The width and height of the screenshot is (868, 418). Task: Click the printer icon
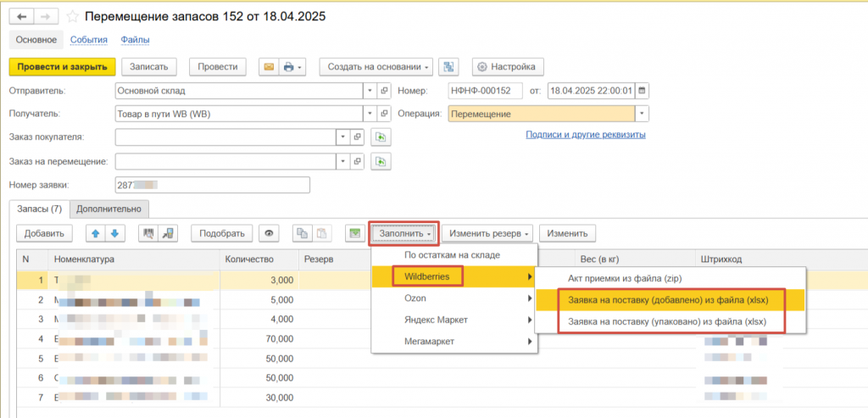[x=291, y=67]
